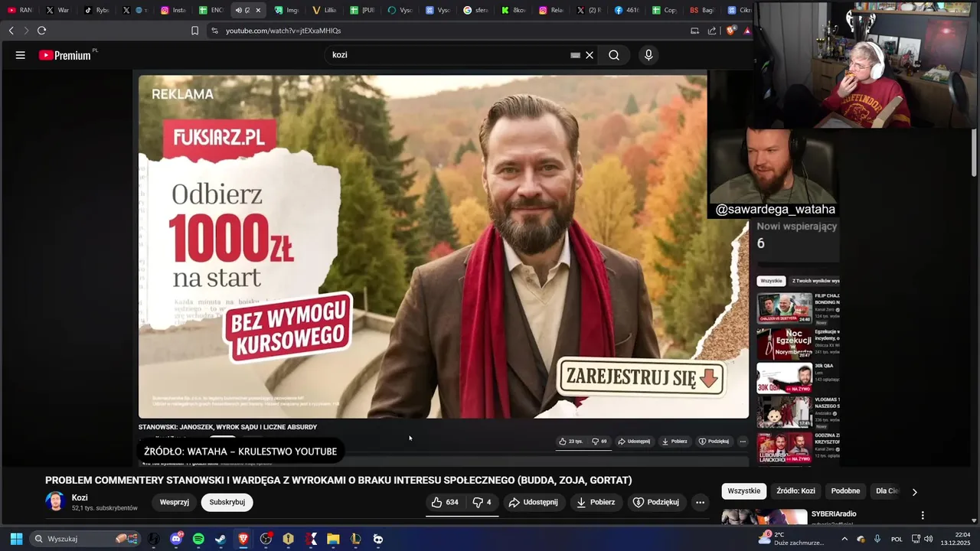
Task: Open League of Legends taskbar icon
Action: pyautogui.click(x=355, y=539)
